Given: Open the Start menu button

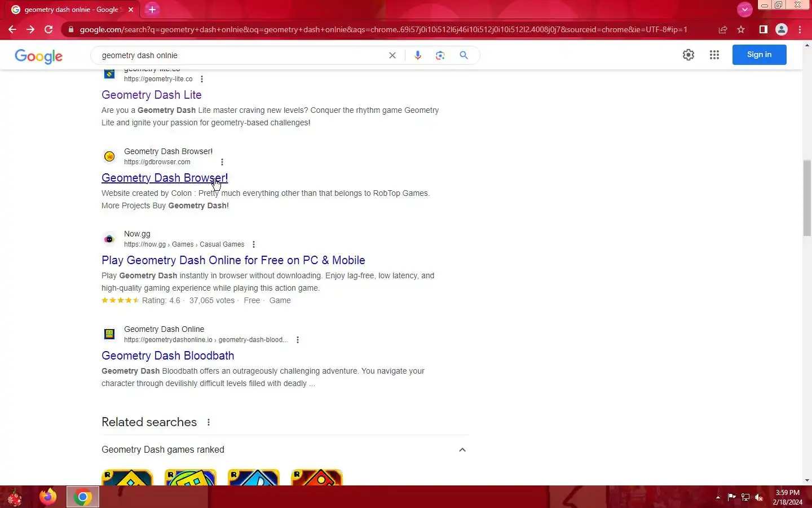Looking at the screenshot, I should coord(15,497).
